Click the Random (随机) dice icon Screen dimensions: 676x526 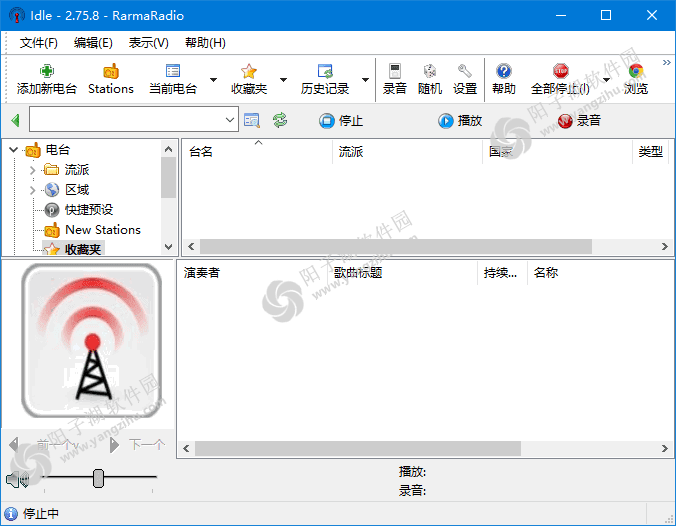pos(430,71)
